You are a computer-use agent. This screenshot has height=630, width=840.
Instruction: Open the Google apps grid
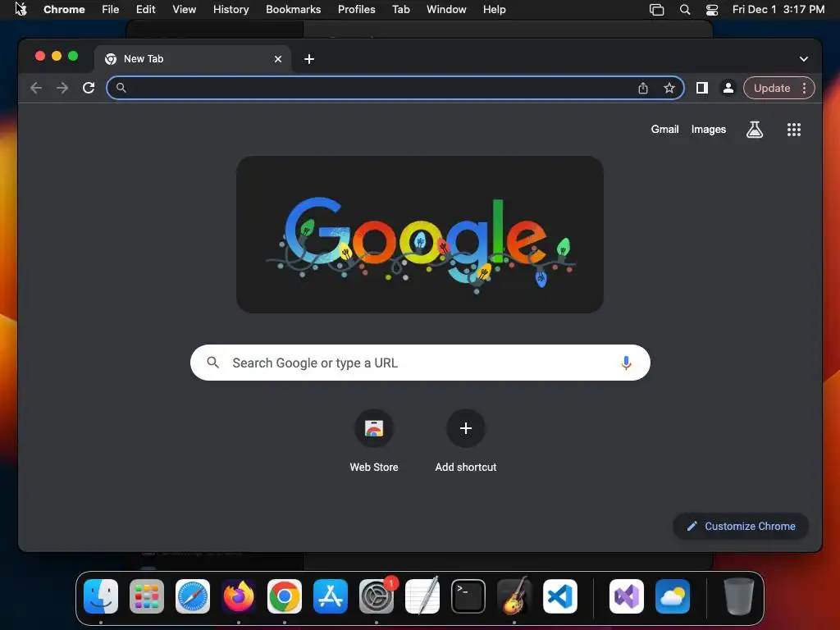click(x=794, y=129)
